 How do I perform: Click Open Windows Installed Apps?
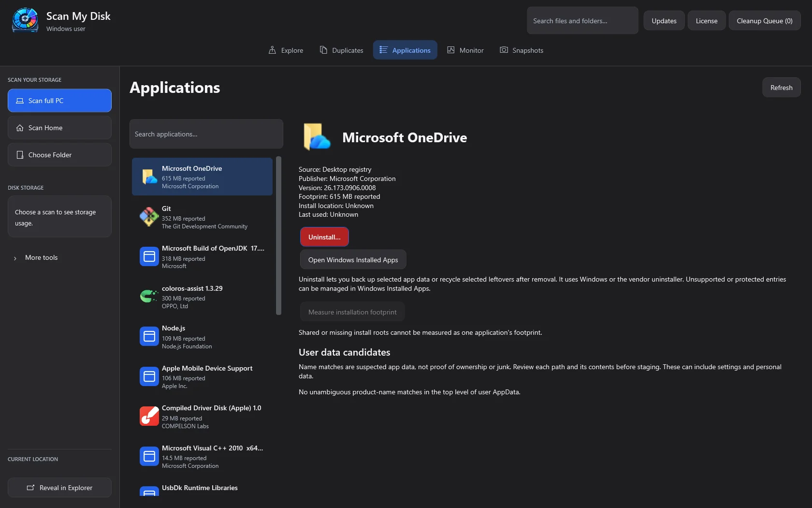[x=353, y=260]
